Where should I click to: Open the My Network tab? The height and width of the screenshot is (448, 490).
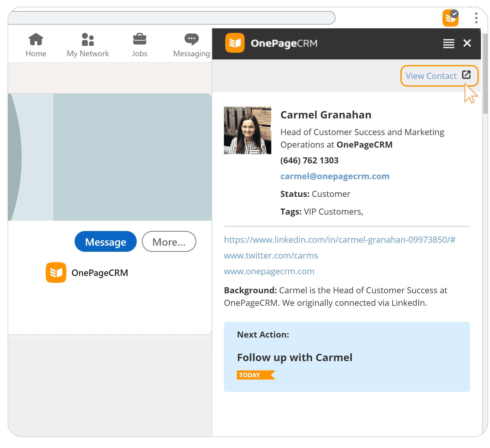click(x=88, y=45)
